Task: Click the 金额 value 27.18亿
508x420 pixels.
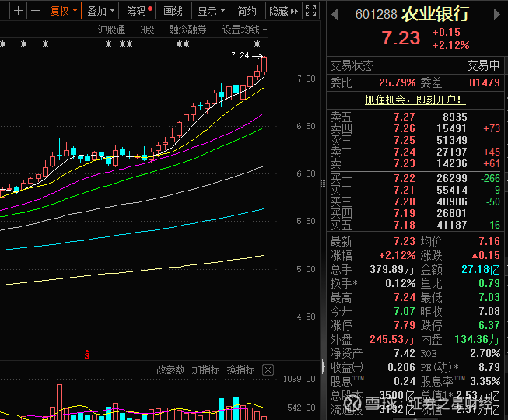Action: (481, 269)
